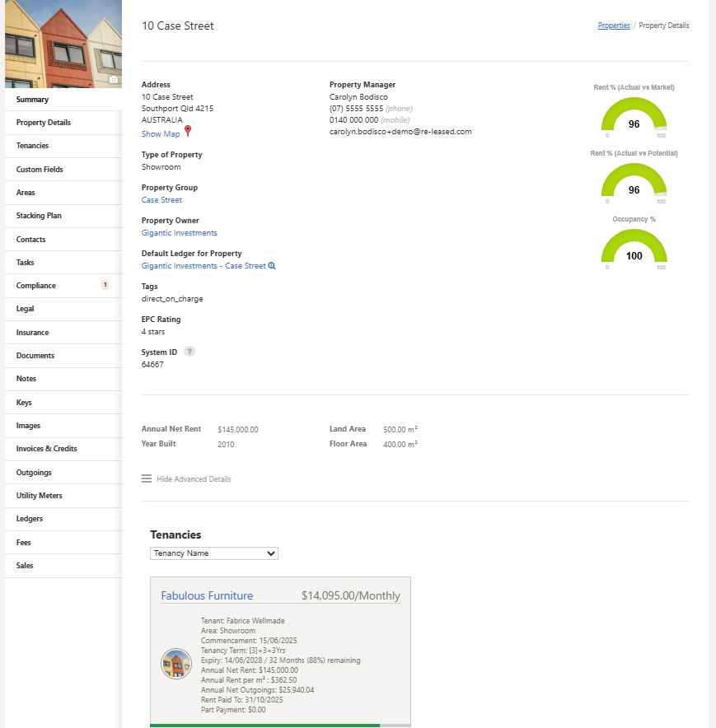The height and width of the screenshot is (728, 716).
Task: Click the Show Map link
Action: pos(161,134)
